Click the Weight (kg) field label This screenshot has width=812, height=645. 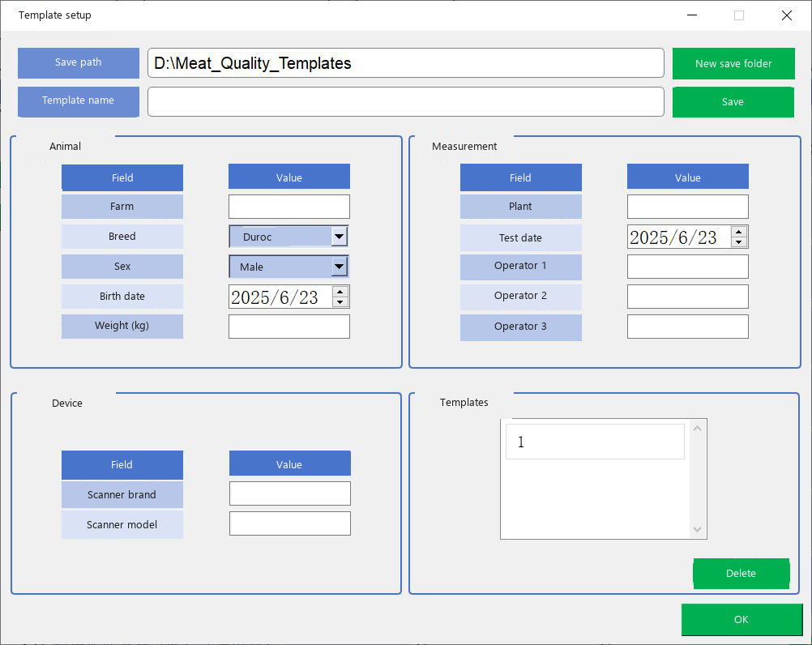[122, 326]
